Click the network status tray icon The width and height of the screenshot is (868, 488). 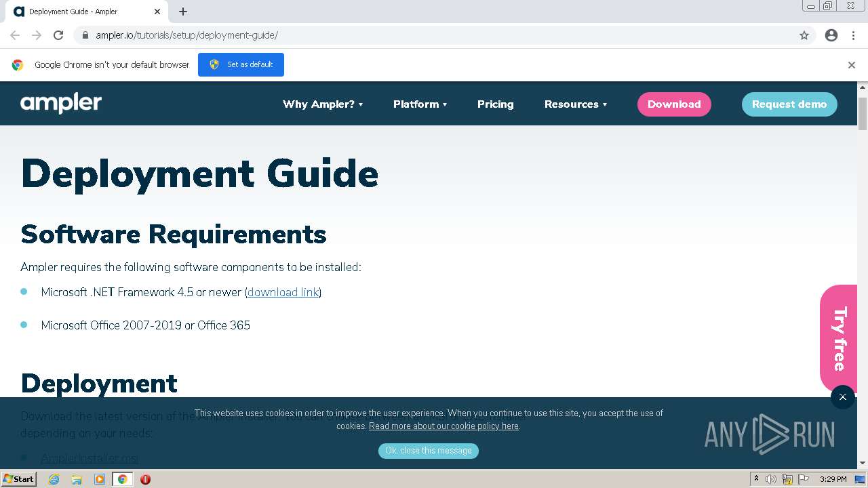pos(787,479)
